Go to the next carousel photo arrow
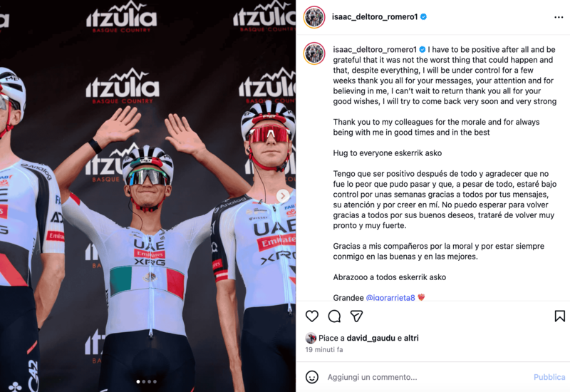Image resolution: width=570 pixels, height=392 pixels. [283, 195]
